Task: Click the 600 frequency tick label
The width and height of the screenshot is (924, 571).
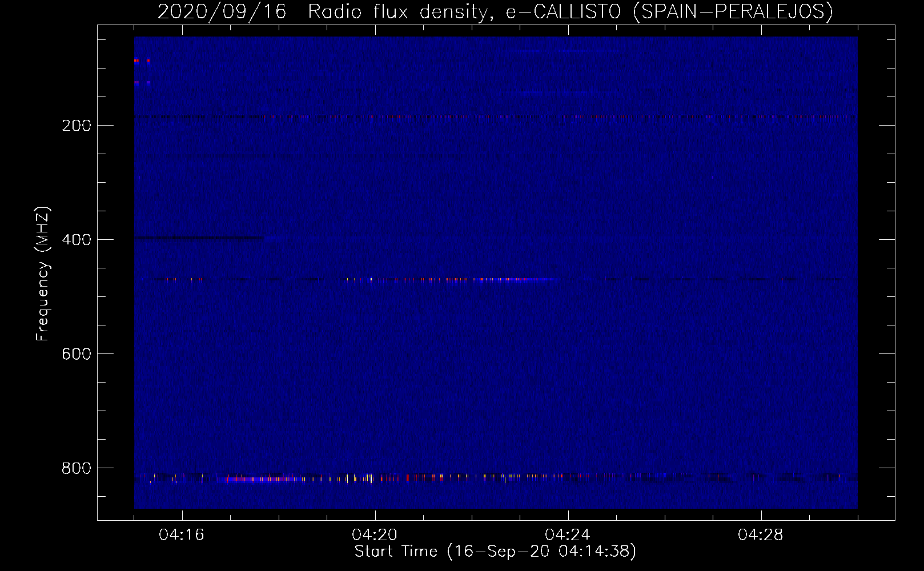Action: coord(77,354)
